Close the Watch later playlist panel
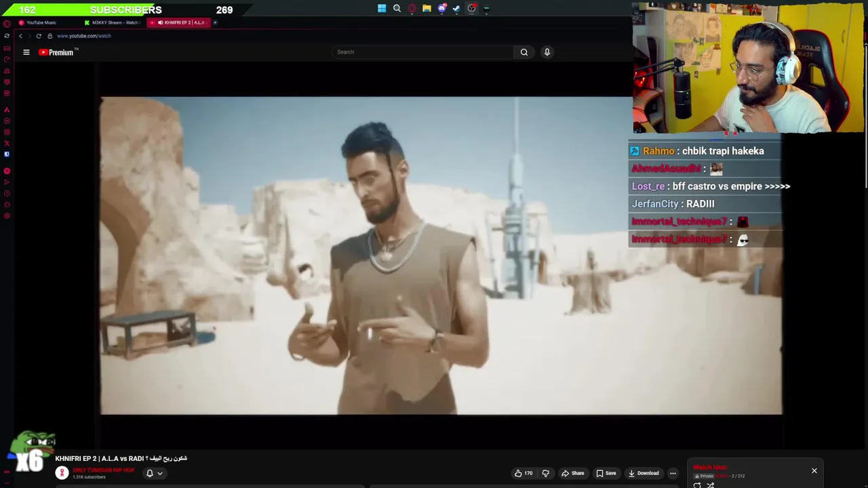 coord(814,471)
